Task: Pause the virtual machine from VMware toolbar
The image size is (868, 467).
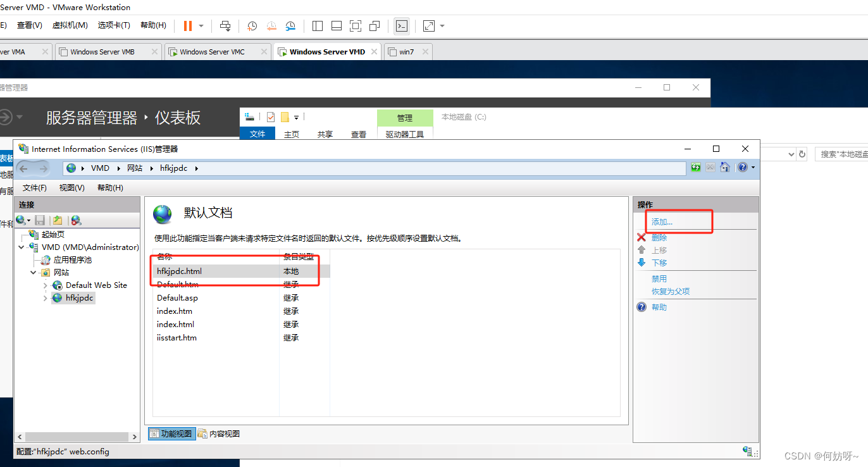Action: coord(188,26)
